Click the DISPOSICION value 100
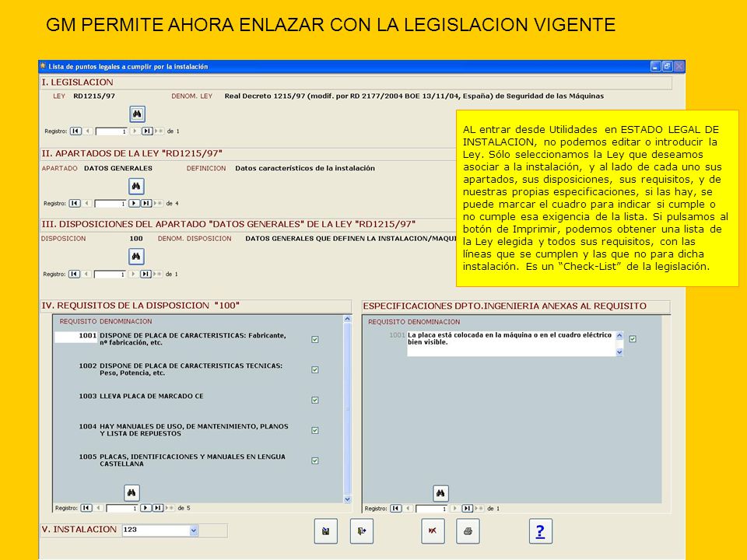The image size is (747, 560). point(136,239)
